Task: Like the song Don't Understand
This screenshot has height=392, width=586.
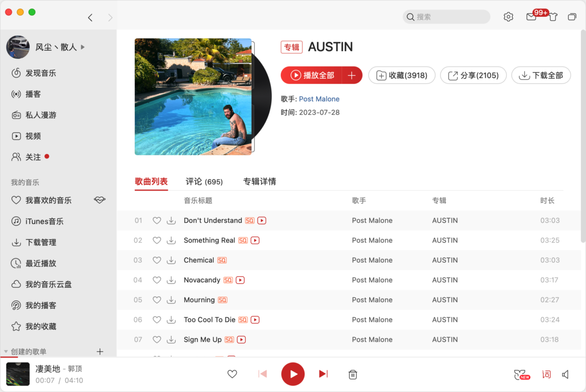Action: [157, 220]
